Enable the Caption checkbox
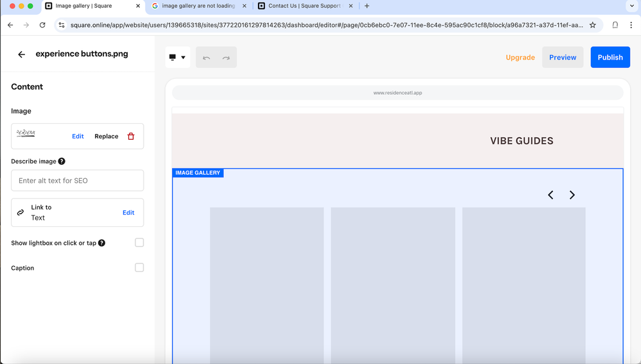This screenshot has width=641, height=364. (x=139, y=268)
